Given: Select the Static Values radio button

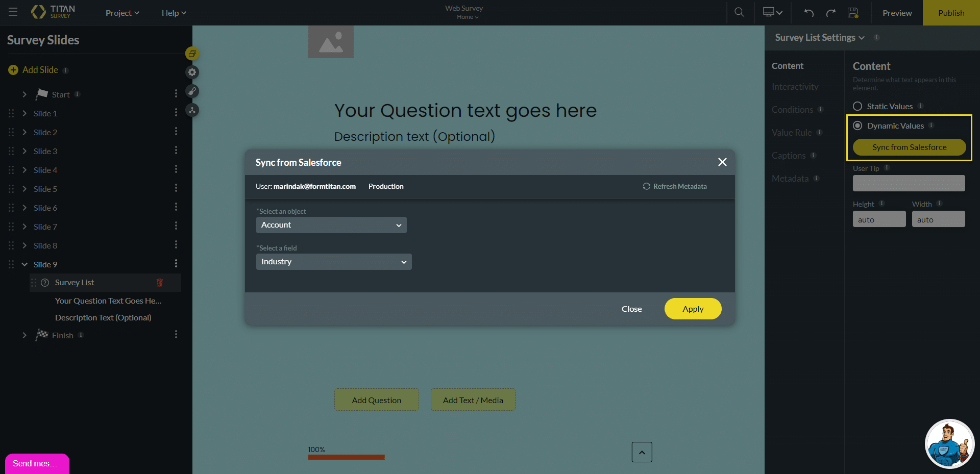Looking at the screenshot, I should click(x=857, y=106).
